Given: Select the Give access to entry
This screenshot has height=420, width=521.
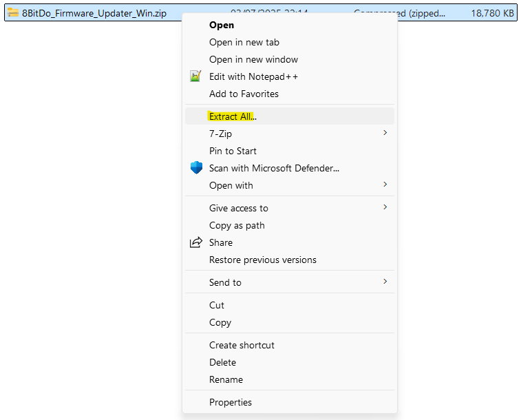Looking at the screenshot, I should pyautogui.click(x=290, y=208).
